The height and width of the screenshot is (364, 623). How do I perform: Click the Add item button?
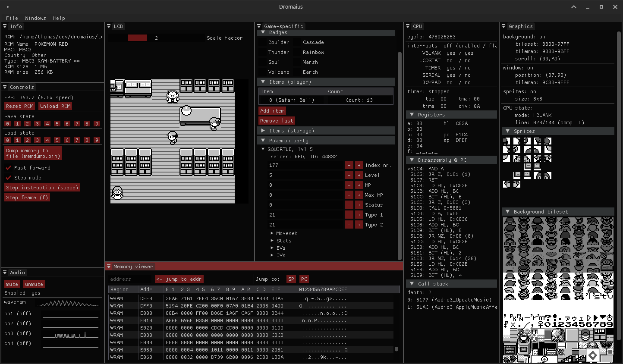point(272,111)
